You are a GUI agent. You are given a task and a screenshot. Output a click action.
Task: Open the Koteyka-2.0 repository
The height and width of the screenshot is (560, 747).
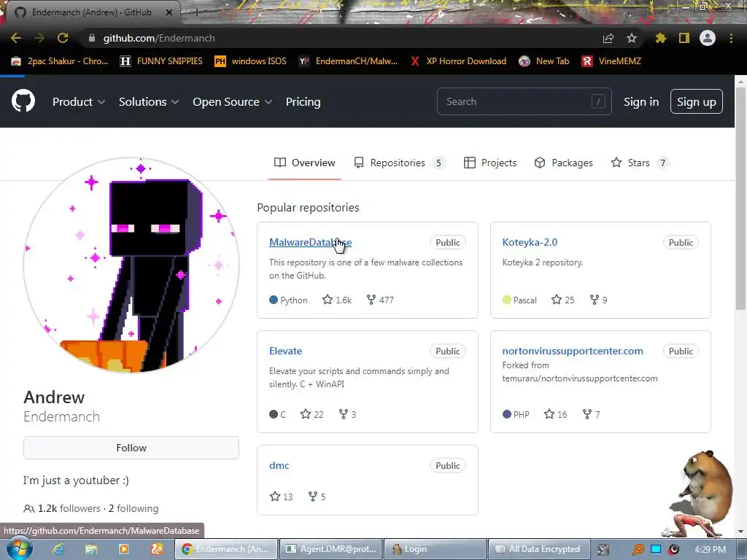pos(530,242)
